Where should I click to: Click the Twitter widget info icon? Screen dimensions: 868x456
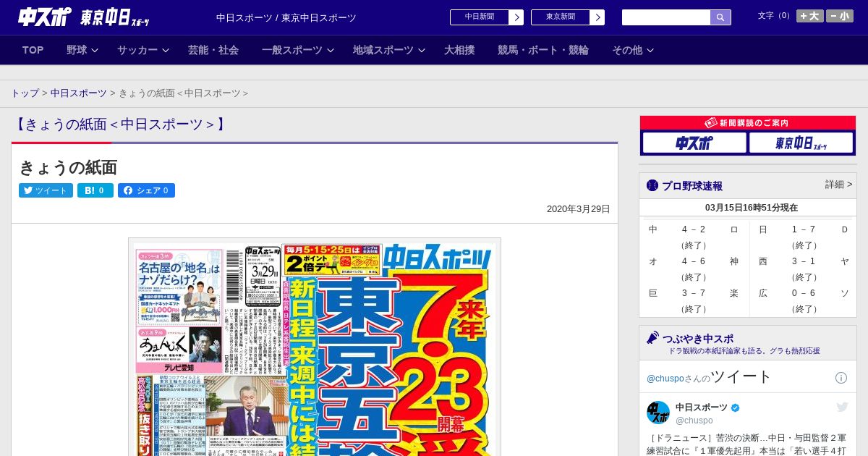point(841,378)
